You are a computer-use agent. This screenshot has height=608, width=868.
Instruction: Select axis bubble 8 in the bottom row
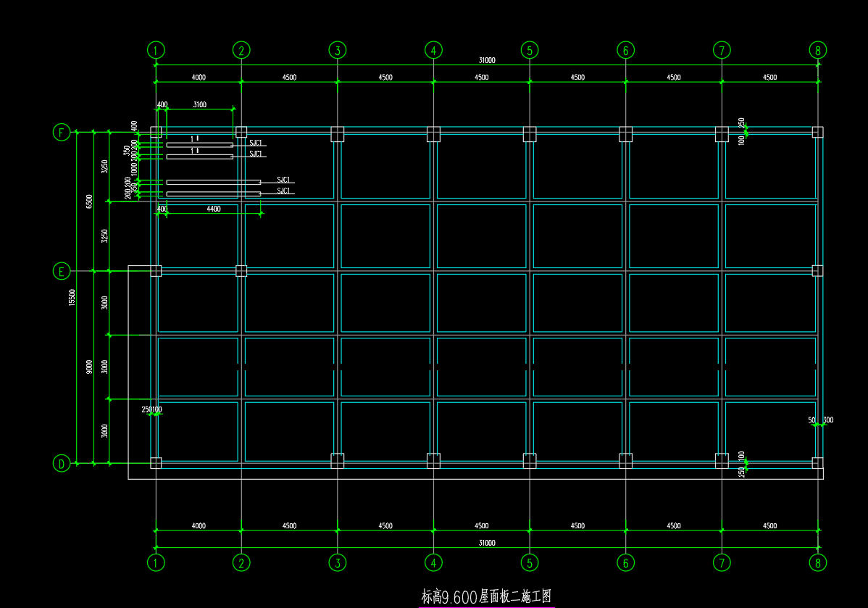click(817, 563)
